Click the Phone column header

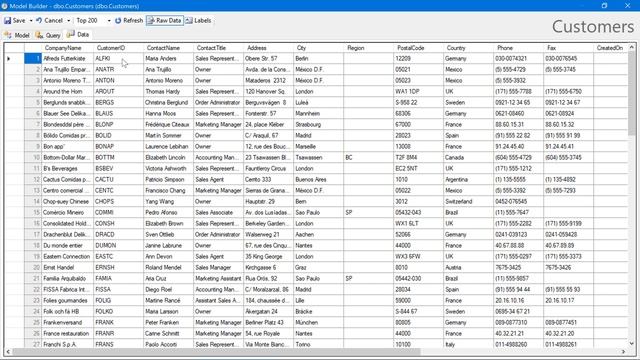pyautogui.click(x=518, y=48)
